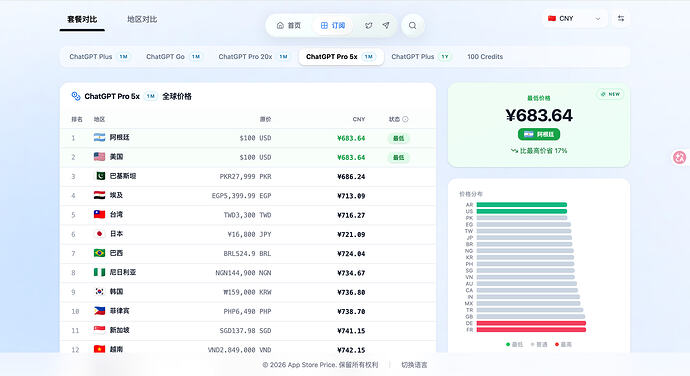
Task: Click the Egypt flag in row 4
Action: (99, 195)
